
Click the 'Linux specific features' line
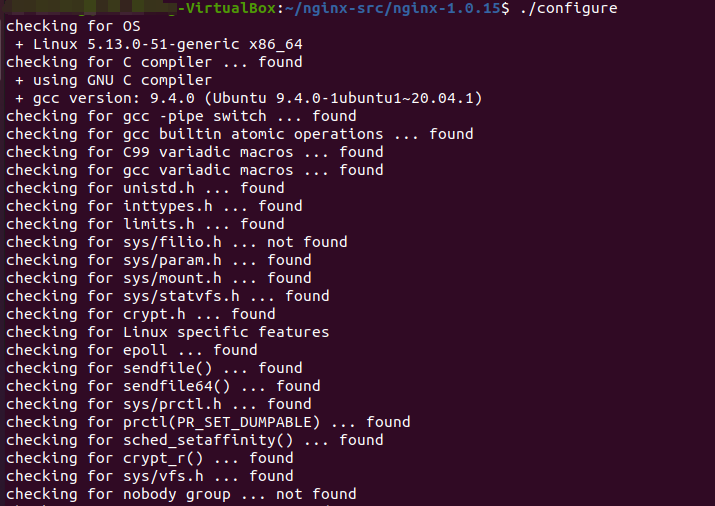point(168,332)
